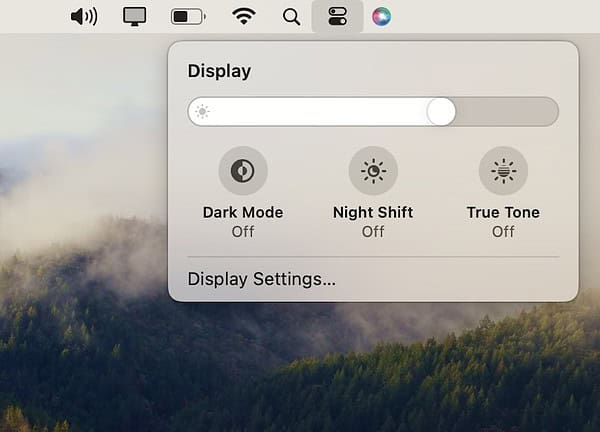Turn on Night Shift round button
The image size is (600, 432).
click(x=373, y=171)
